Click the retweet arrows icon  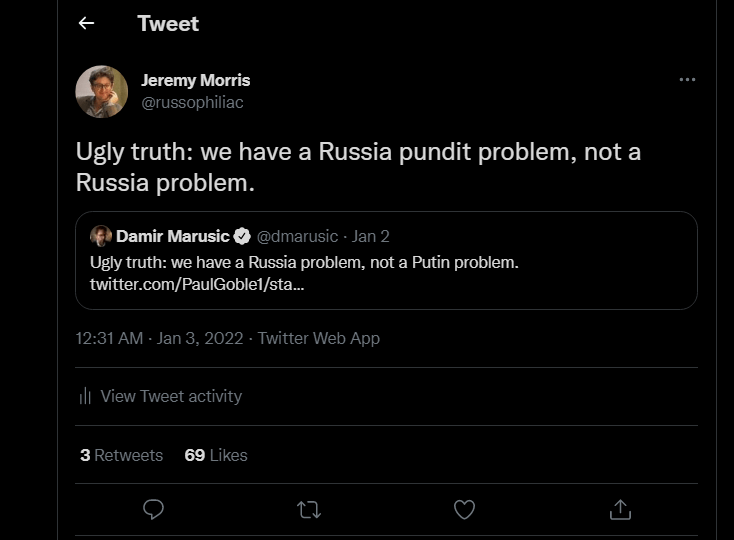tap(309, 509)
